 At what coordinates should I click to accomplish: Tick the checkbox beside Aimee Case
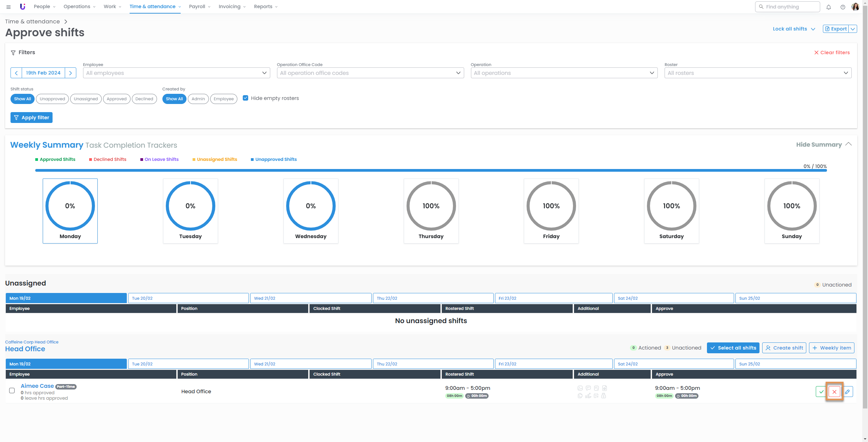tap(12, 391)
